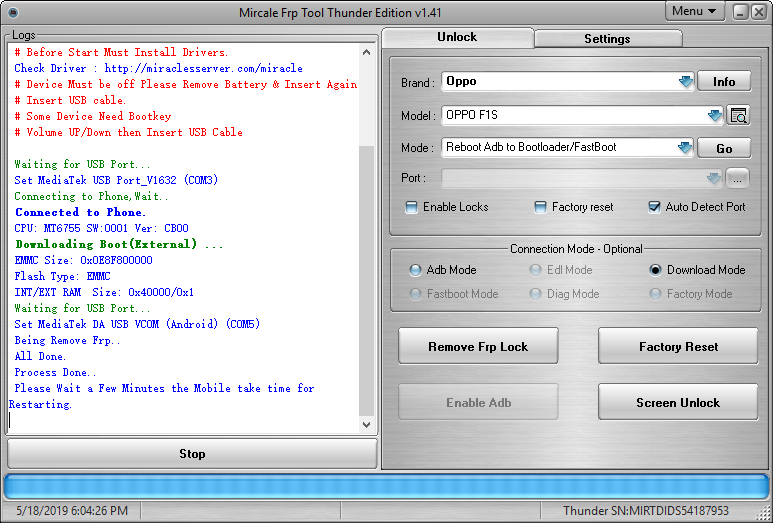Uncheck Auto Detect Port checkbox
The width and height of the screenshot is (773, 523).
(654, 207)
